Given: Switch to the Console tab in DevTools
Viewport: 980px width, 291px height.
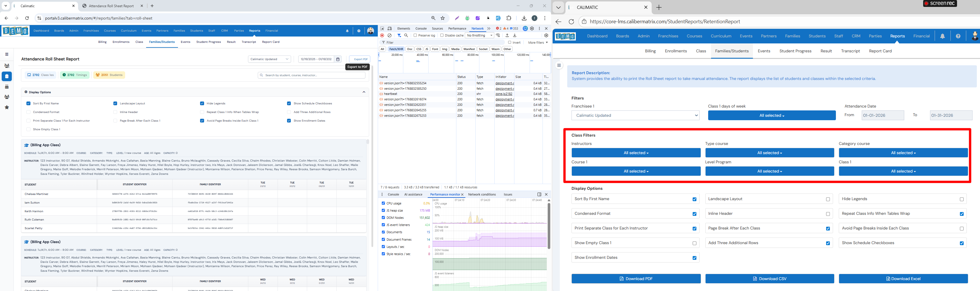Looking at the screenshot, I should pyautogui.click(x=421, y=28).
